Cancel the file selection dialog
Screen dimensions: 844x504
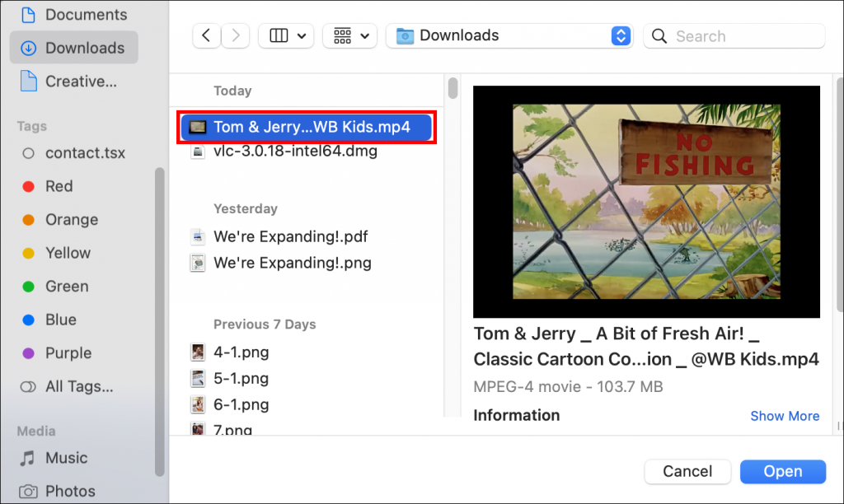tap(687, 471)
